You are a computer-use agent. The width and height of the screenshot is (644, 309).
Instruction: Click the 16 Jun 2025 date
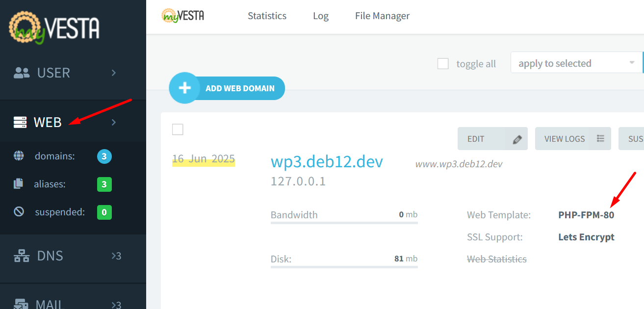204,159
